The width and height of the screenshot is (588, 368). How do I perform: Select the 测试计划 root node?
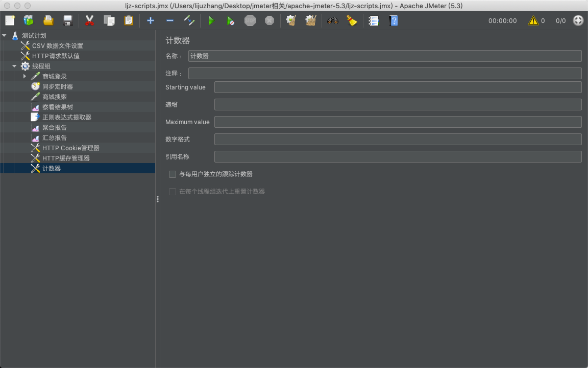34,35
